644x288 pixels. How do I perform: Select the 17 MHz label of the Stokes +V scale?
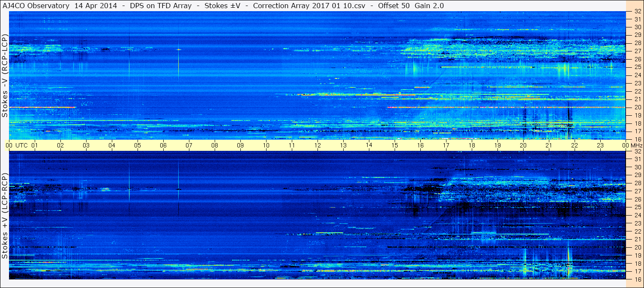coord(638,271)
